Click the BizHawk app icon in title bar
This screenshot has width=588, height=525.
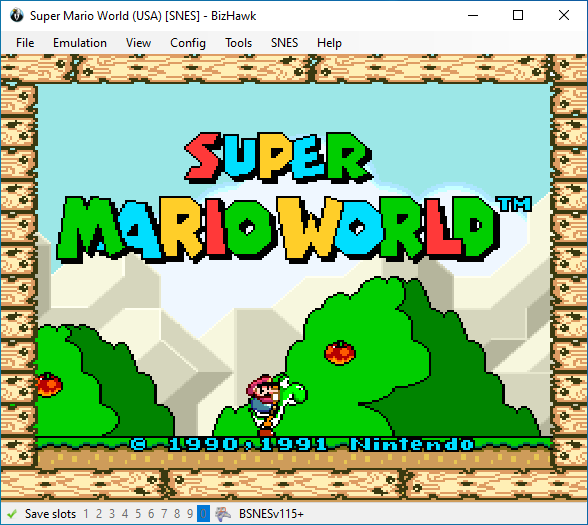coord(16,16)
